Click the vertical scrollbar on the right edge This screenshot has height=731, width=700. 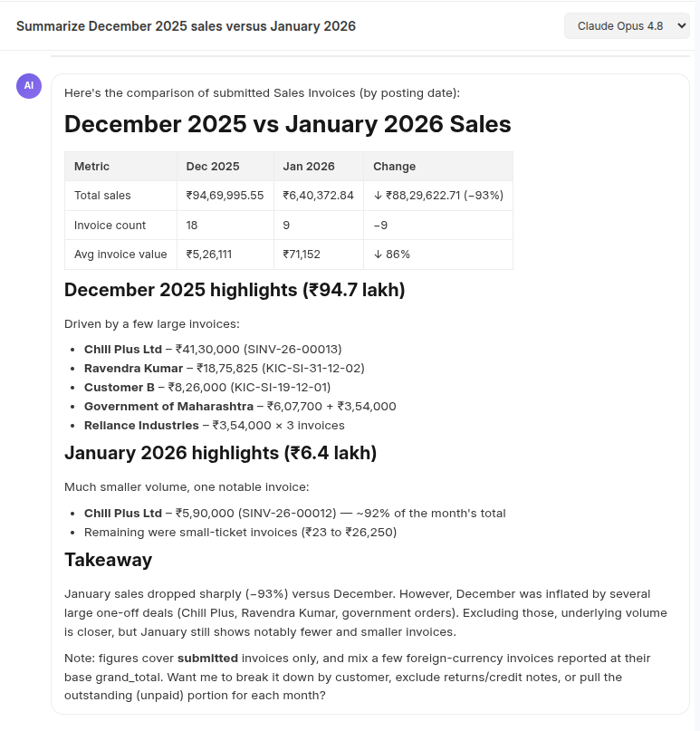(x=697, y=366)
